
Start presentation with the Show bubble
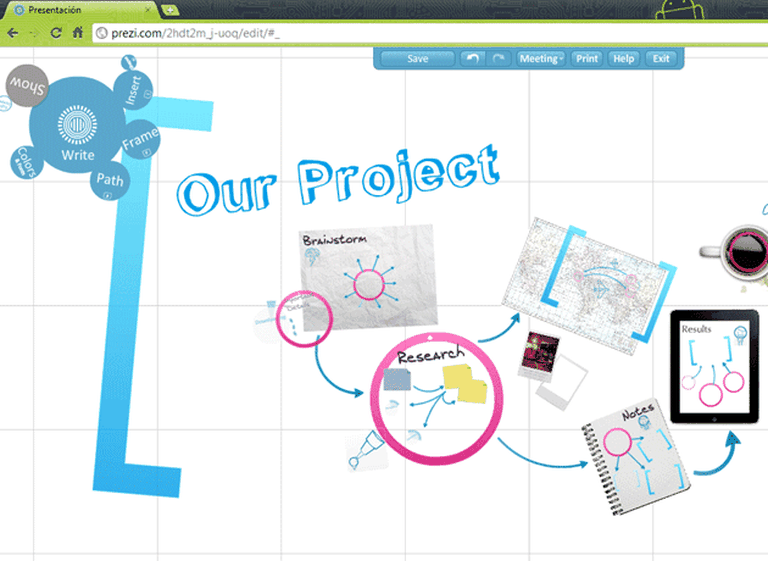(26, 87)
